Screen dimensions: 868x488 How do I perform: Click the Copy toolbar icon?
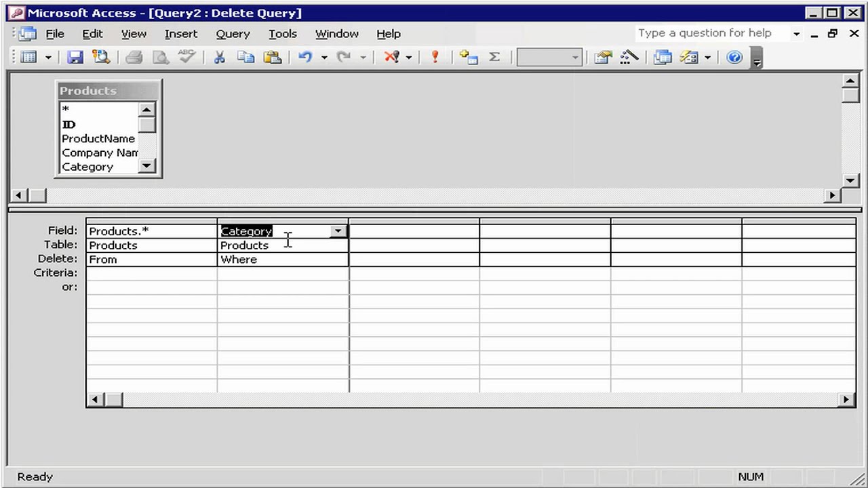(245, 58)
